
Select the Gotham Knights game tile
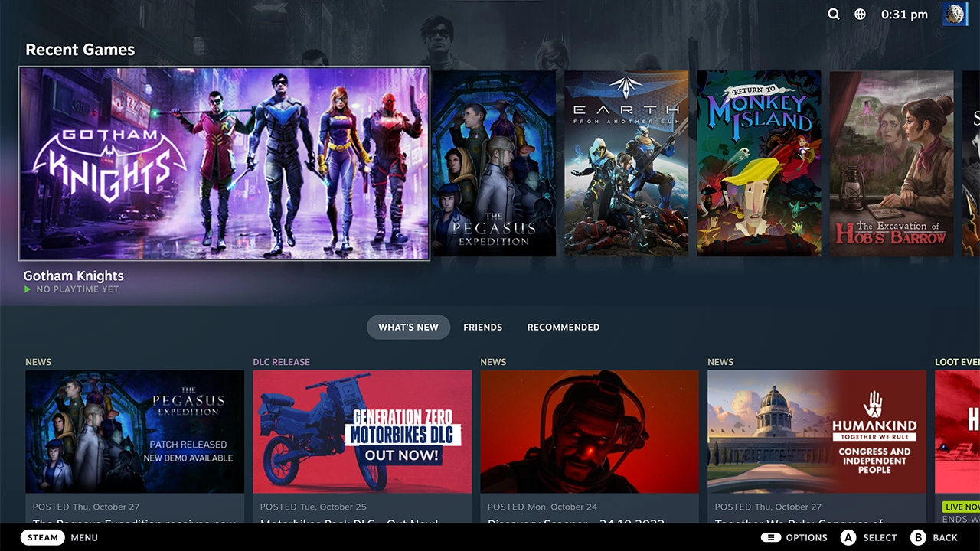(224, 163)
